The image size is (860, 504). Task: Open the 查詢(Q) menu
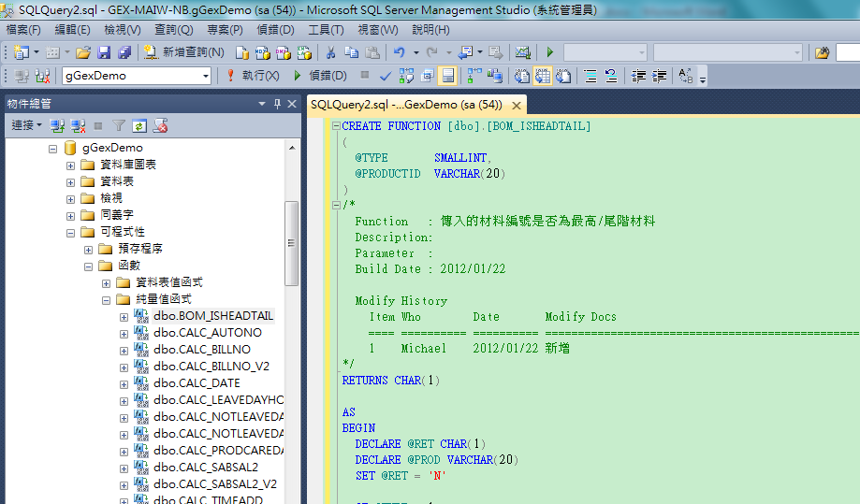[173, 30]
